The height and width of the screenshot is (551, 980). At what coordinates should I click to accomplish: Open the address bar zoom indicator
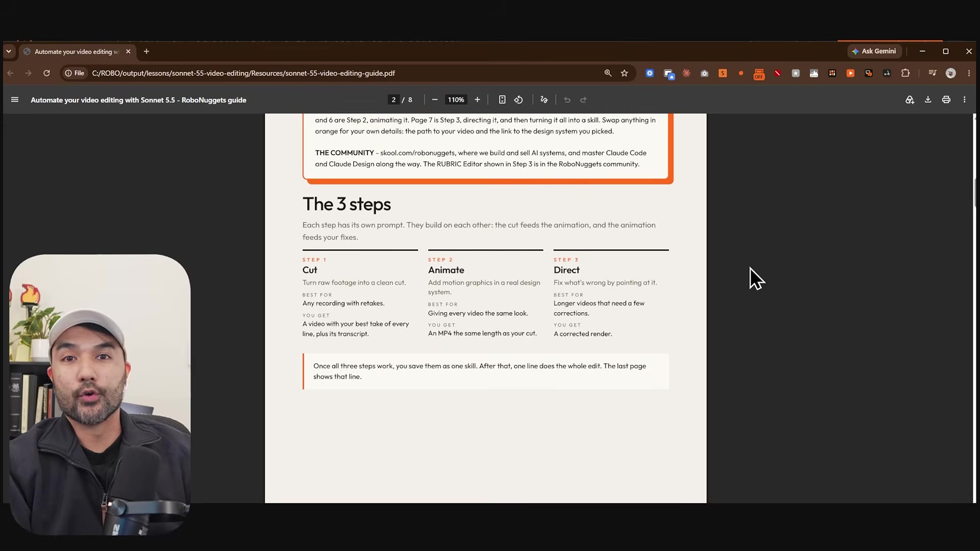(x=607, y=73)
